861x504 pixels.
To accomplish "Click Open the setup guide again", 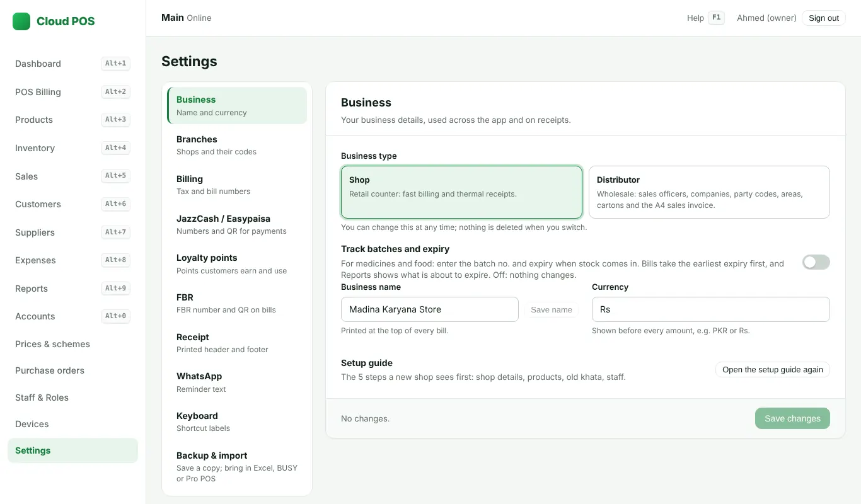I will [x=773, y=369].
